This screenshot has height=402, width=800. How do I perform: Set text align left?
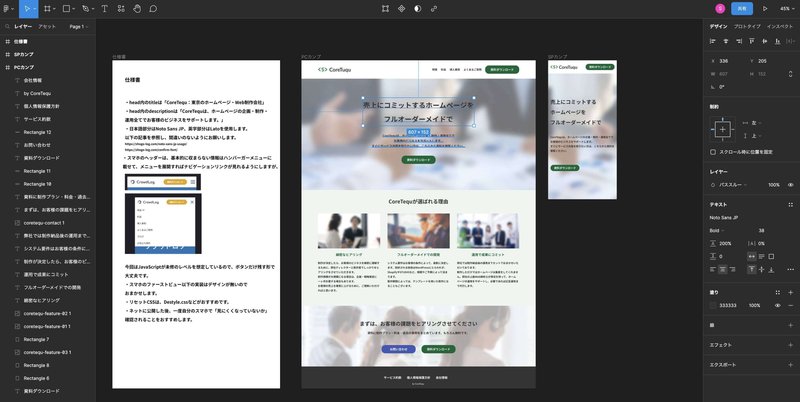[x=713, y=269]
